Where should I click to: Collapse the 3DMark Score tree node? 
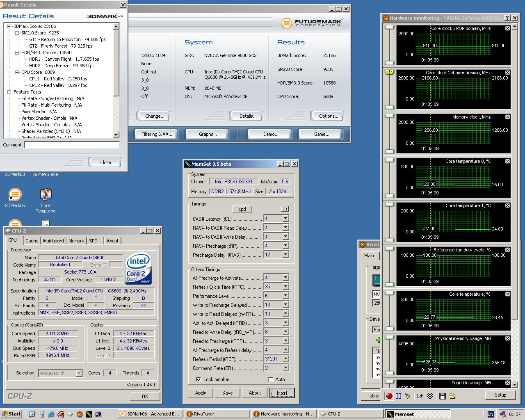9,26
